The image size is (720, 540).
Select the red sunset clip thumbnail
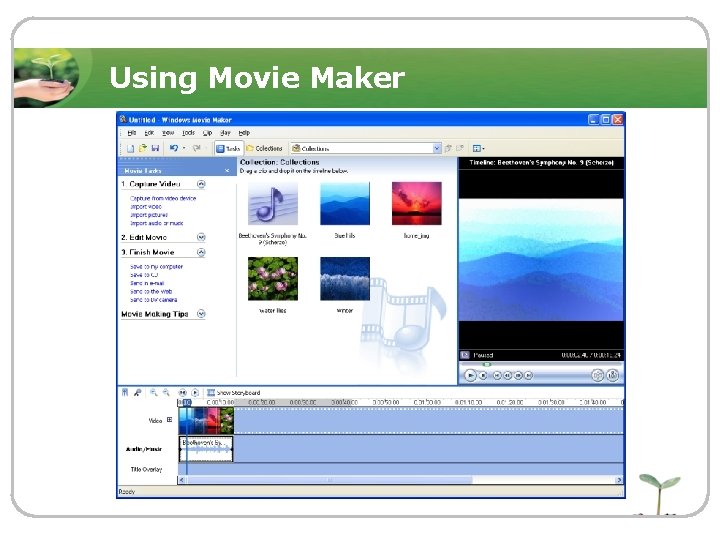[416, 204]
